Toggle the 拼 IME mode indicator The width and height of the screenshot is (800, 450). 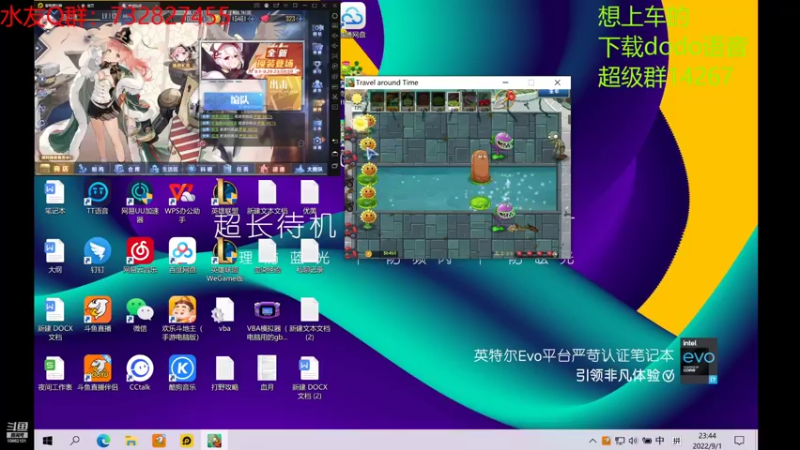coord(677,440)
